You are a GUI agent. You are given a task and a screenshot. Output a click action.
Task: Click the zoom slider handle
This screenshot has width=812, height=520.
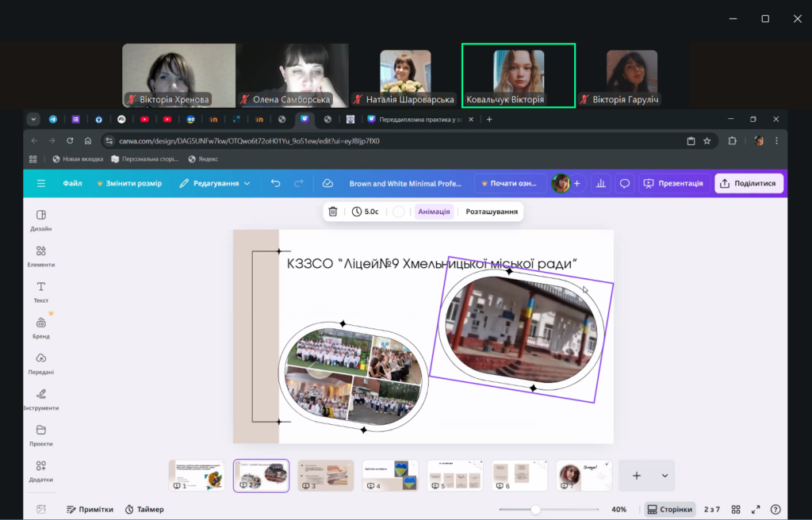[x=536, y=509]
